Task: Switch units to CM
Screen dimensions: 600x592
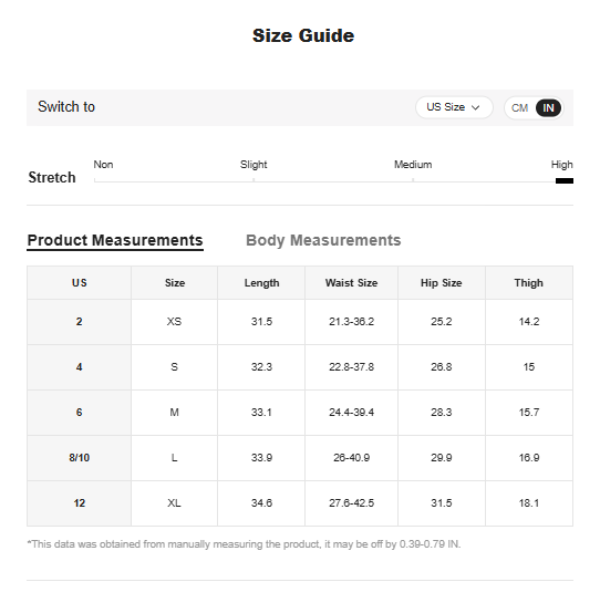Action: [520, 108]
